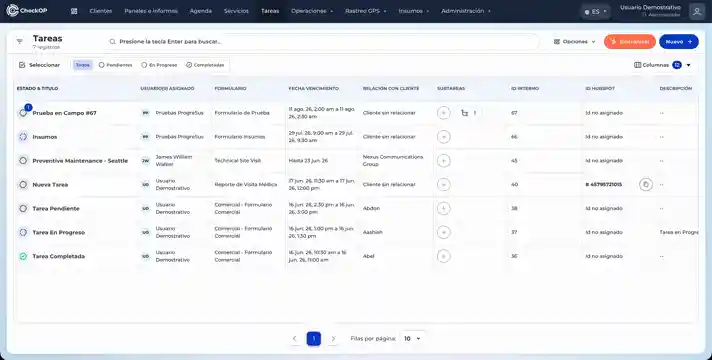Add subtask for Insumos row
Image resolution: width=712 pixels, height=360 pixels.
click(444, 137)
